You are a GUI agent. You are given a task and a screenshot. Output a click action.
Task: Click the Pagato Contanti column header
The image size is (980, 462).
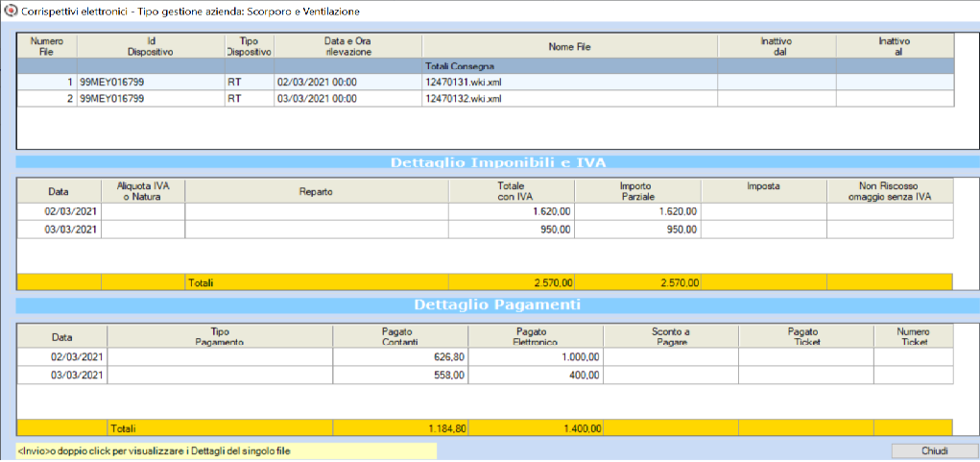(x=400, y=336)
